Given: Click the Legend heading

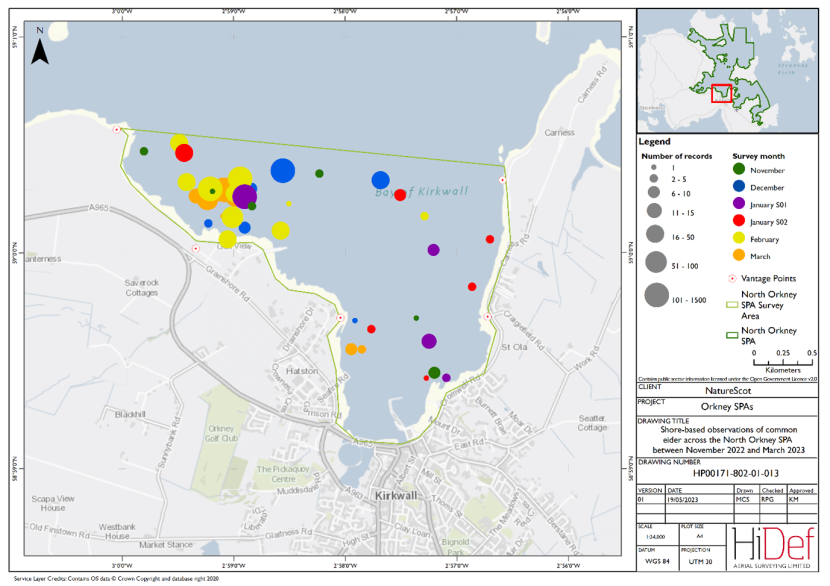Looking at the screenshot, I should click(x=654, y=141).
